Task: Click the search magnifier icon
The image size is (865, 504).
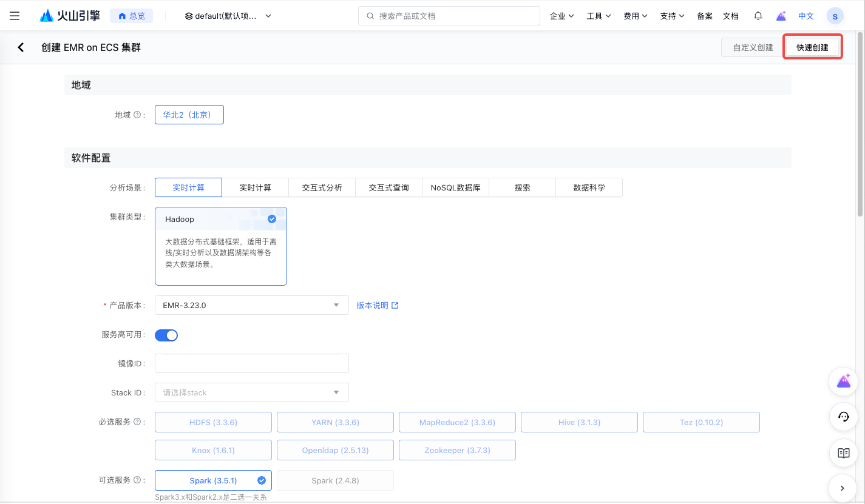Action: (370, 16)
